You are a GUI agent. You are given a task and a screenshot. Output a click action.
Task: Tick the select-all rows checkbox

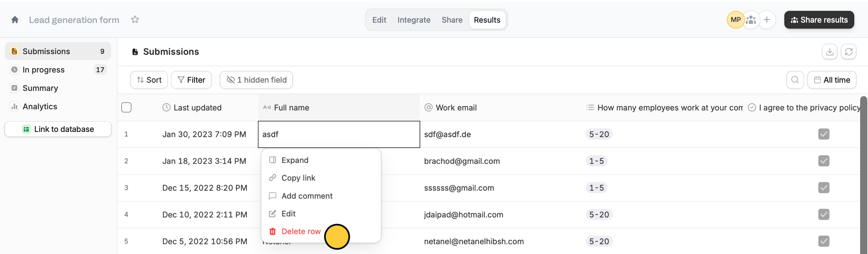pos(126,107)
